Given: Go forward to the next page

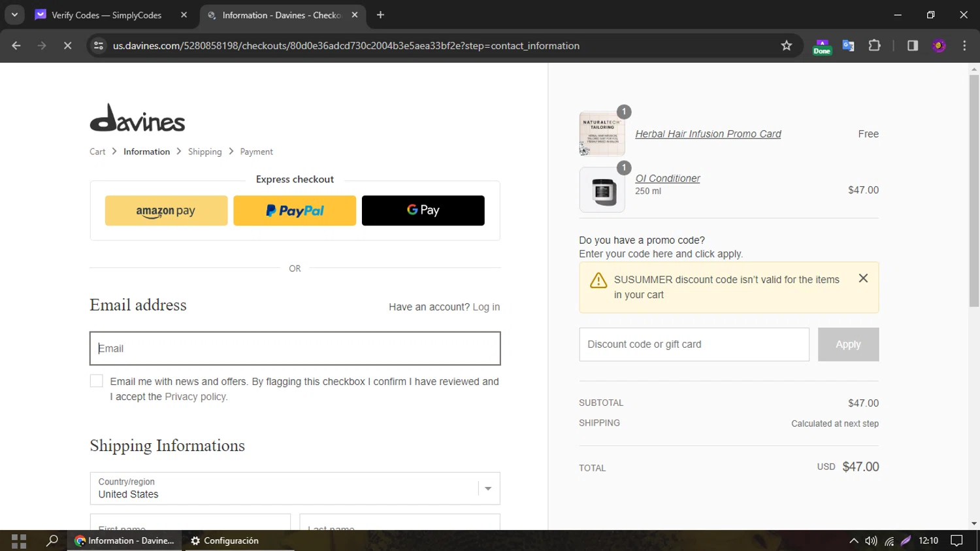Looking at the screenshot, I should 42,46.
